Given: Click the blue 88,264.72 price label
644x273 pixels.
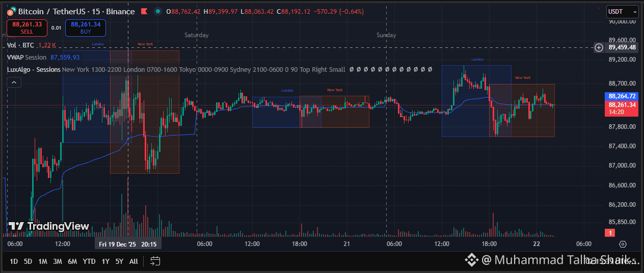Looking at the screenshot, I should tap(622, 96).
